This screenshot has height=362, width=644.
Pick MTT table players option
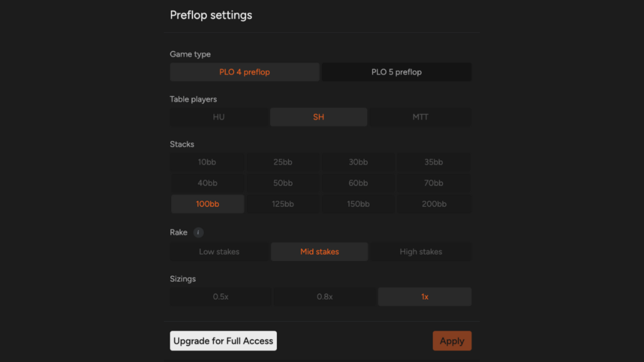click(421, 117)
